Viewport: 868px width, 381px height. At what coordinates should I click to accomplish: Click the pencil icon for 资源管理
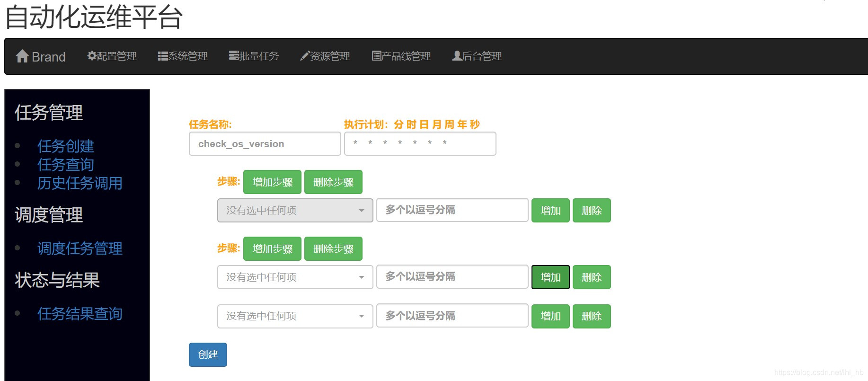point(305,56)
